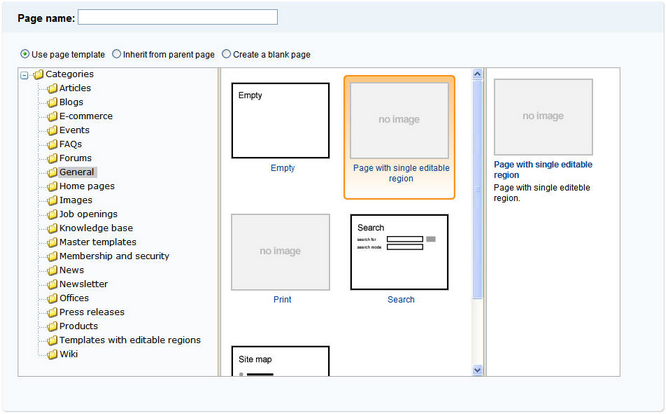
Task: Select the Use page template radio button
Action: pyautogui.click(x=25, y=54)
